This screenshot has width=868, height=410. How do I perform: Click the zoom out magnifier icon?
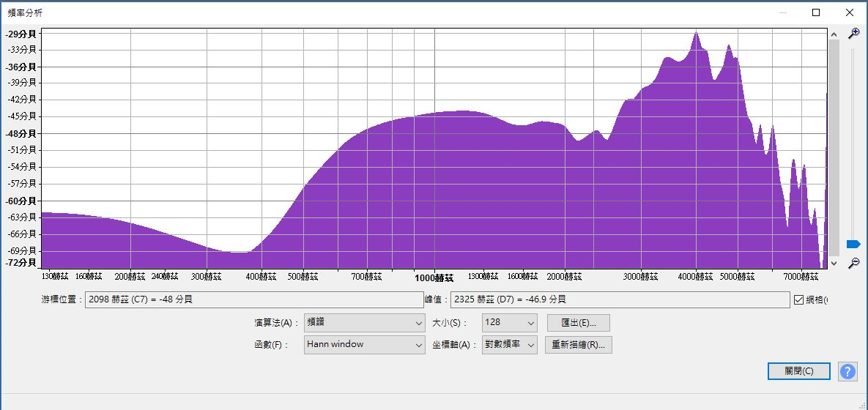coord(853,263)
